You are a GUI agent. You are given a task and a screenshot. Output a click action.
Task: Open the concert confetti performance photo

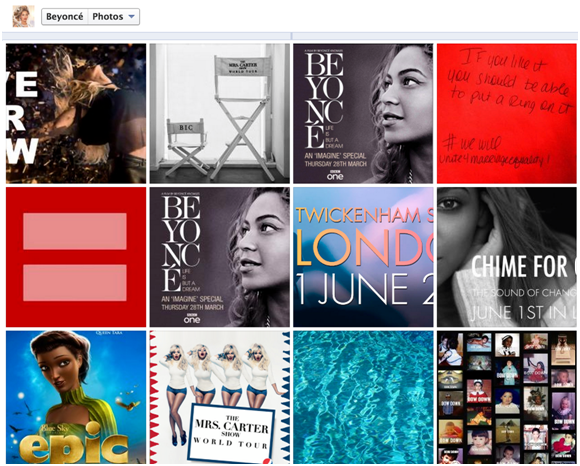pyautogui.click(x=76, y=114)
